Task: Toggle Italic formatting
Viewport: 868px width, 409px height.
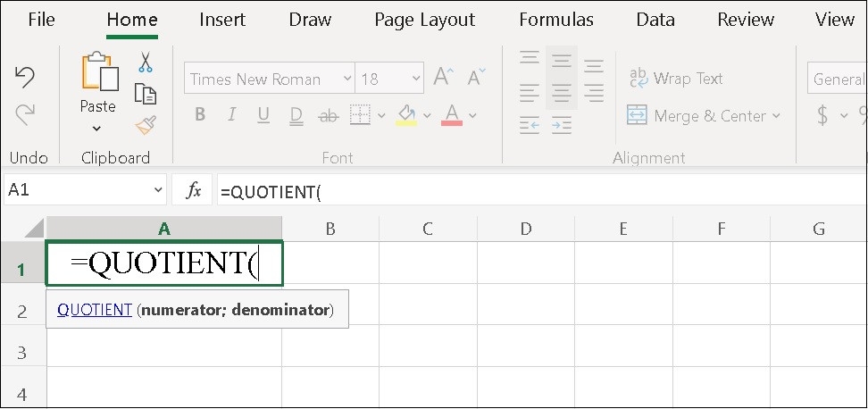Action: pyautogui.click(x=232, y=114)
